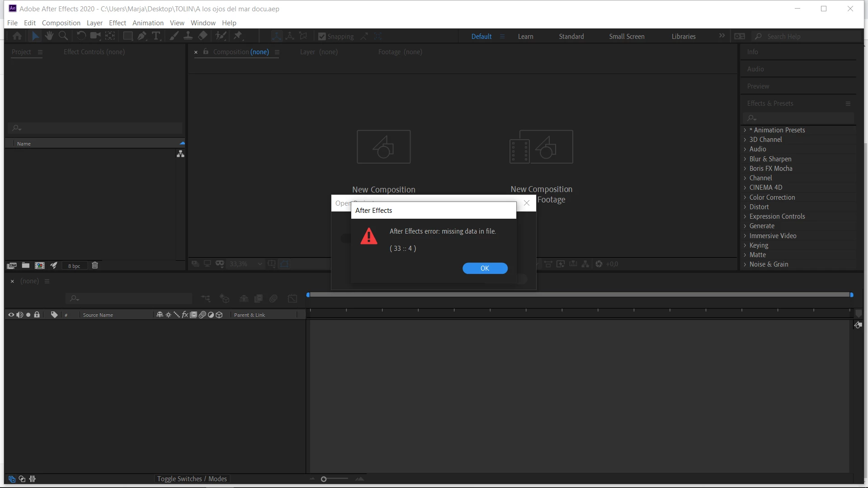Image resolution: width=868 pixels, height=488 pixels.
Task: Select the Hand tool
Action: pos(49,36)
